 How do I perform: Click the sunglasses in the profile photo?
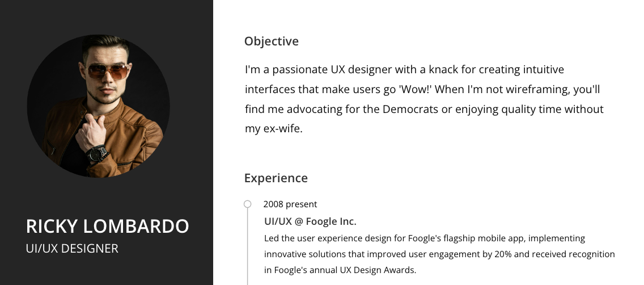tap(107, 71)
